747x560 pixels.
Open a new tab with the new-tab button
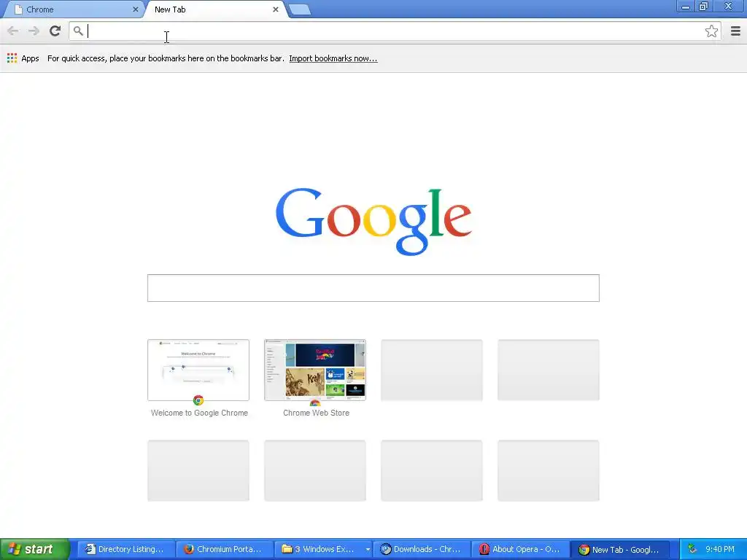coord(300,9)
